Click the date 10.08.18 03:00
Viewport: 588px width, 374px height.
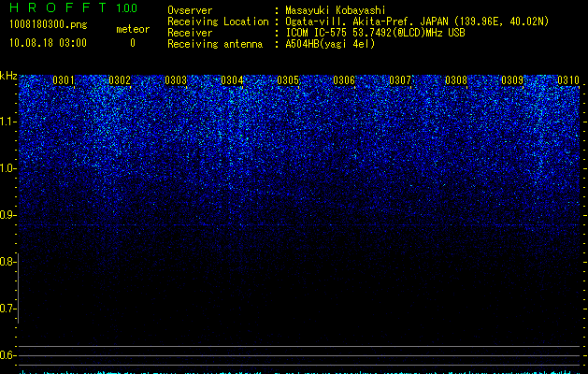[x=48, y=43]
